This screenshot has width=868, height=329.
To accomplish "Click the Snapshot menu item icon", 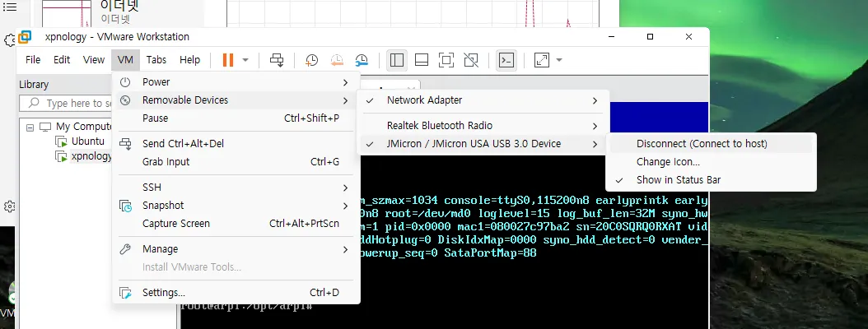I will click(x=126, y=206).
